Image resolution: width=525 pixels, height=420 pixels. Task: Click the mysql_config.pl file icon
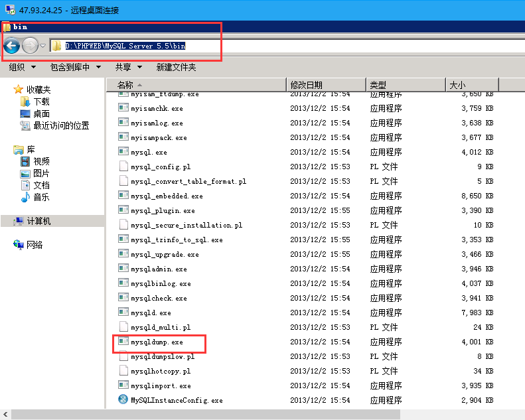coord(123,167)
